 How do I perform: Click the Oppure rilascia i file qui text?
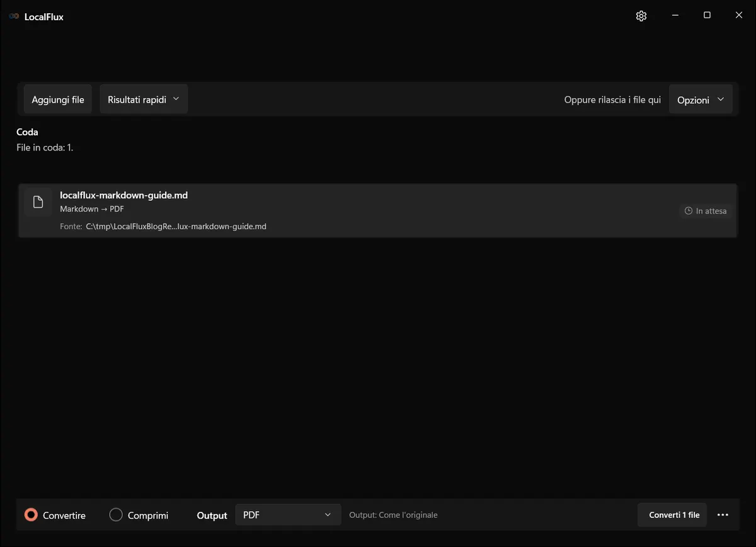612,99
